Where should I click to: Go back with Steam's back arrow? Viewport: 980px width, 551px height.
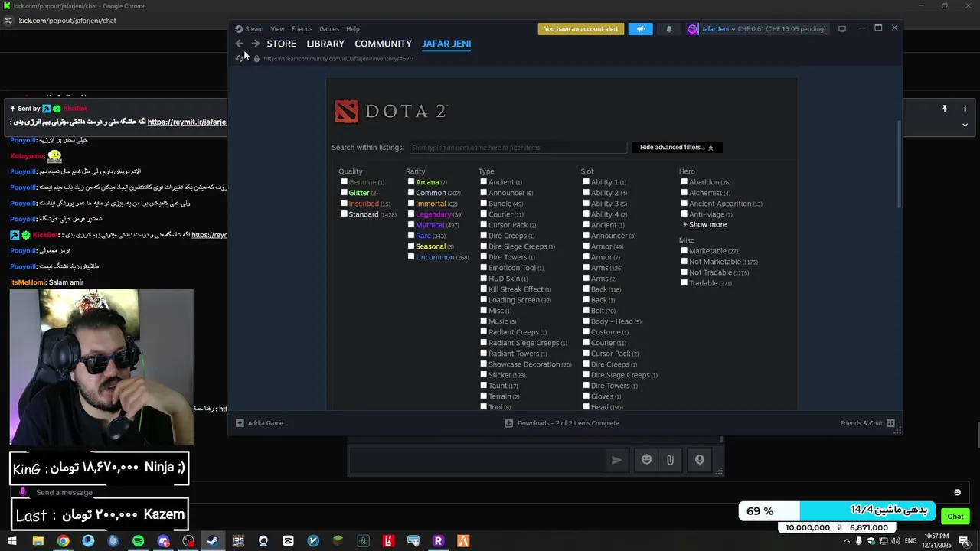[x=240, y=44]
